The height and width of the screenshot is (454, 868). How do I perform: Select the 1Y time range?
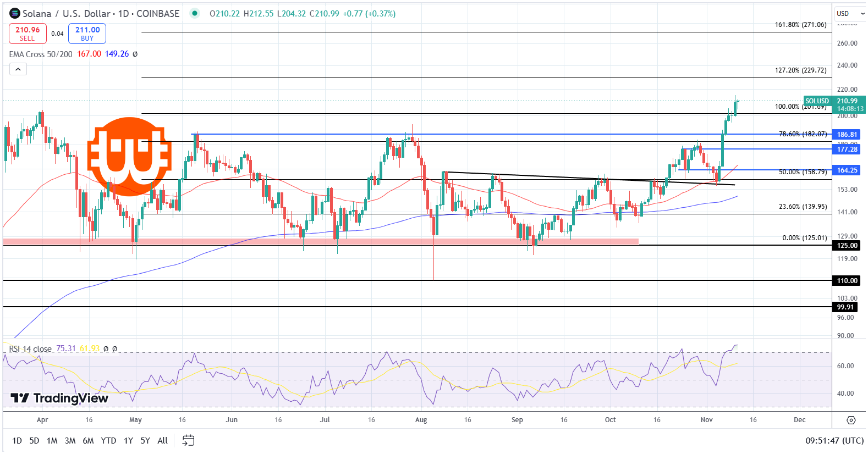[x=128, y=440]
